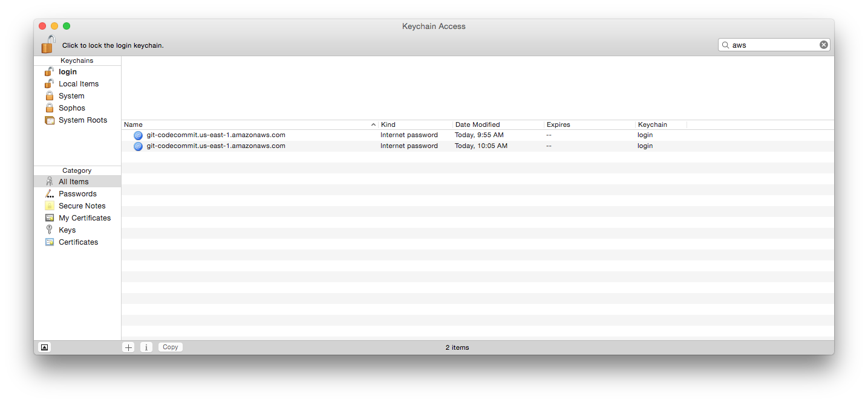Select the entry modified at 9:55 AM

coord(216,135)
